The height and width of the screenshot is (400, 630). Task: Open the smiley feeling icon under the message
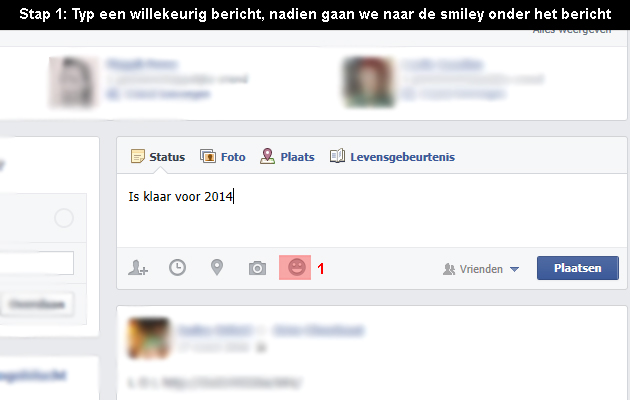tap(297, 267)
